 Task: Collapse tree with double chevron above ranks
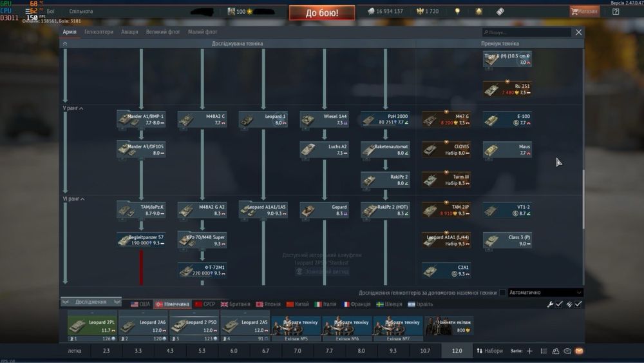[65, 43]
